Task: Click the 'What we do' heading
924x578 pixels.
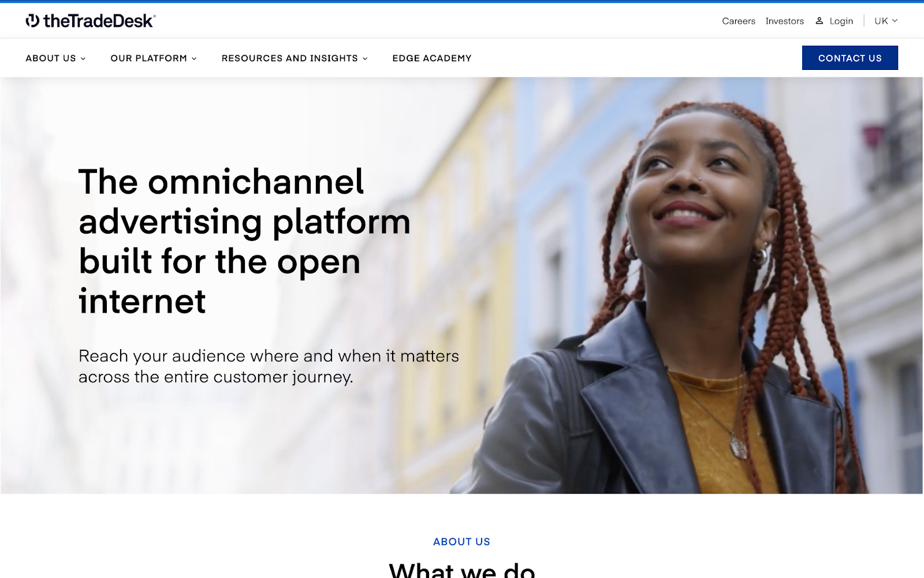Action: tap(462, 569)
